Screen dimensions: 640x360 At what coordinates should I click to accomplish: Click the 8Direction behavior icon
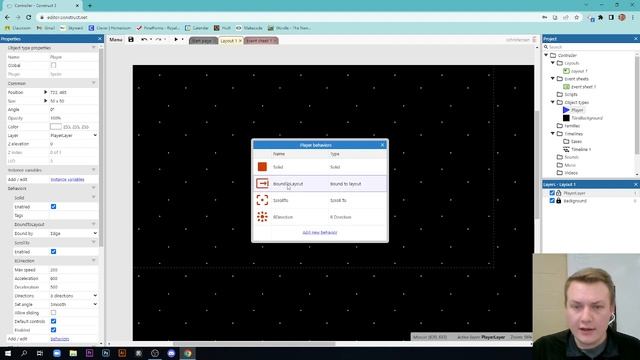pyautogui.click(x=262, y=217)
